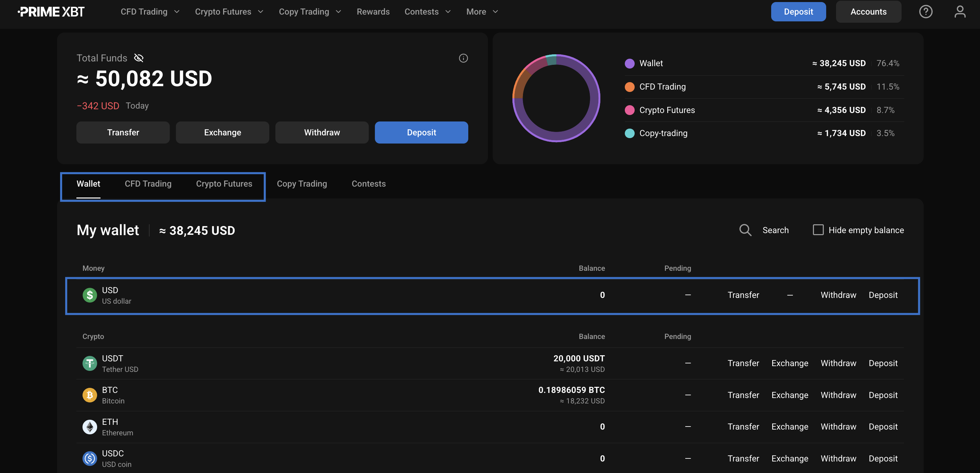
Task: Click the Accounts button
Action: point(868,12)
